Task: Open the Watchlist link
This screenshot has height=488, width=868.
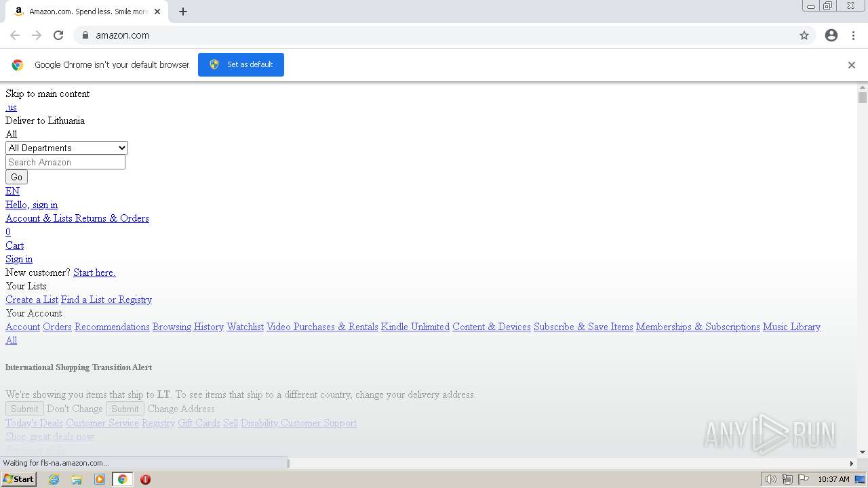Action: coord(245,327)
